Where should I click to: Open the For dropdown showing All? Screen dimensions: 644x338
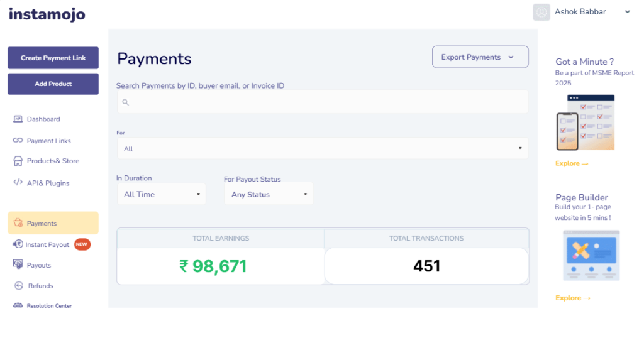point(323,148)
